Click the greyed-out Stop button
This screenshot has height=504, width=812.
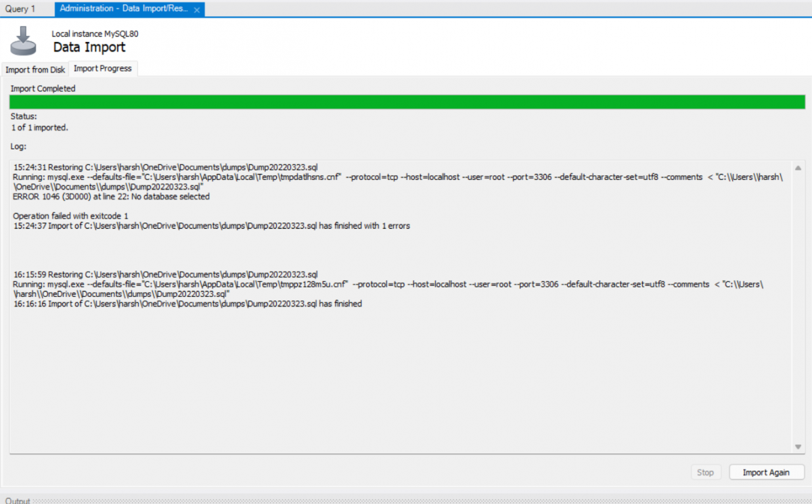coord(705,472)
